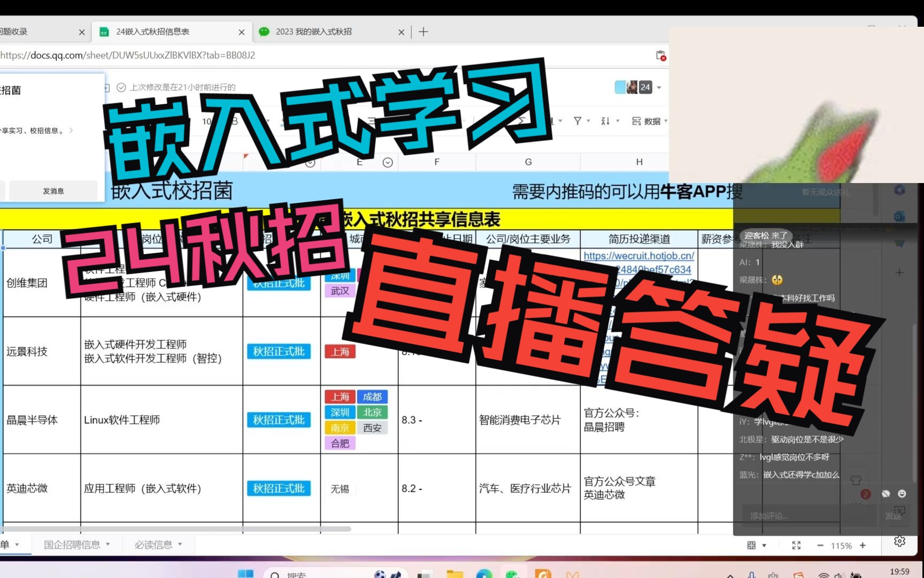Select the 英迪芯微 company cell

click(42, 488)
